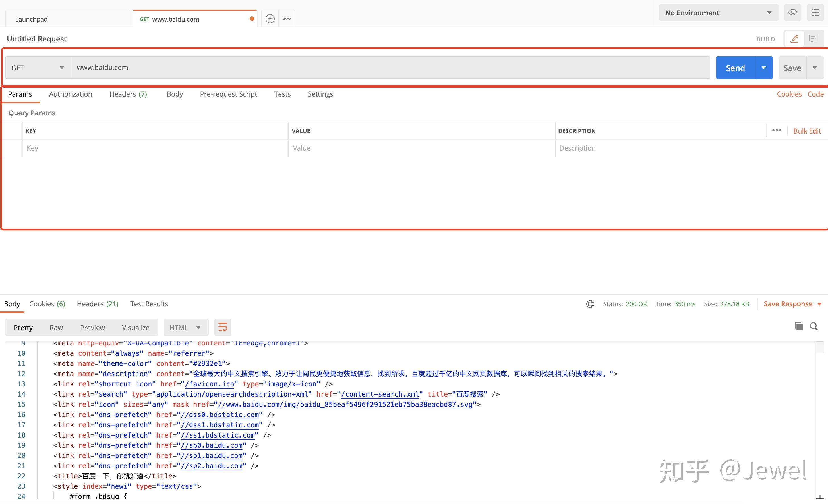Click the query param Description field
Screen dimensions: 828x504
(691, 148)
